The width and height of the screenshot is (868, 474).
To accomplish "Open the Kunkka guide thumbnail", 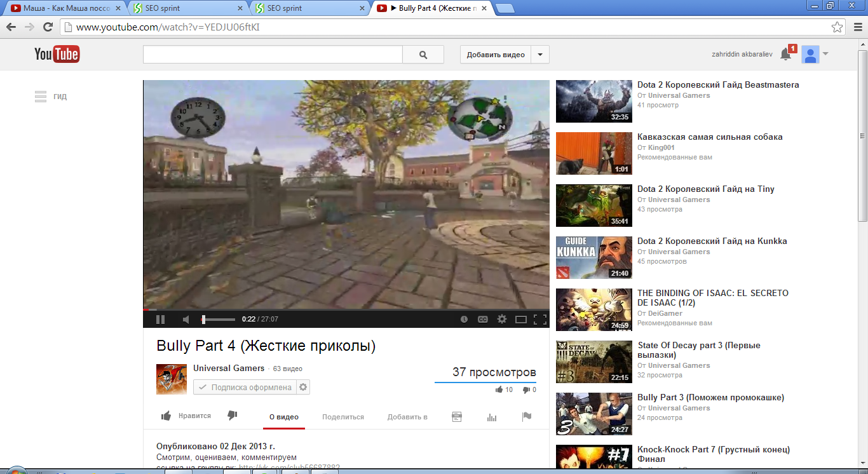I will tap(594, 257).
